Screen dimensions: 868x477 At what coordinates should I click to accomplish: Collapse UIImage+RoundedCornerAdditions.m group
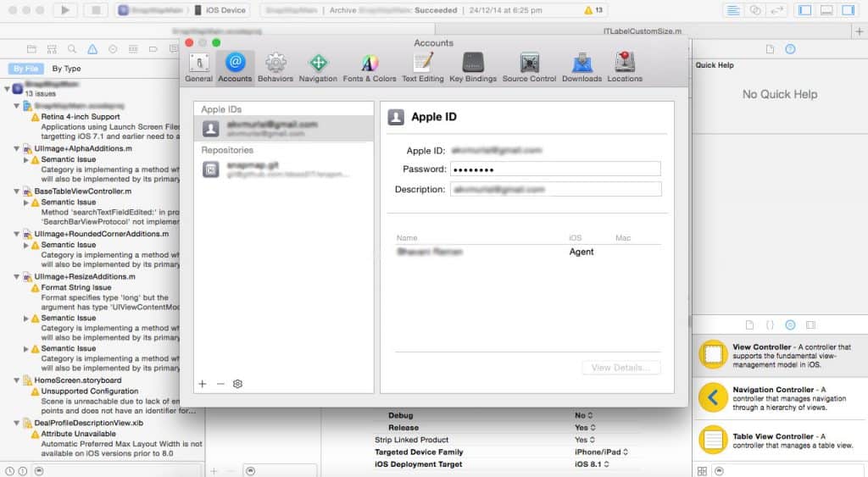tap(17, 234)
